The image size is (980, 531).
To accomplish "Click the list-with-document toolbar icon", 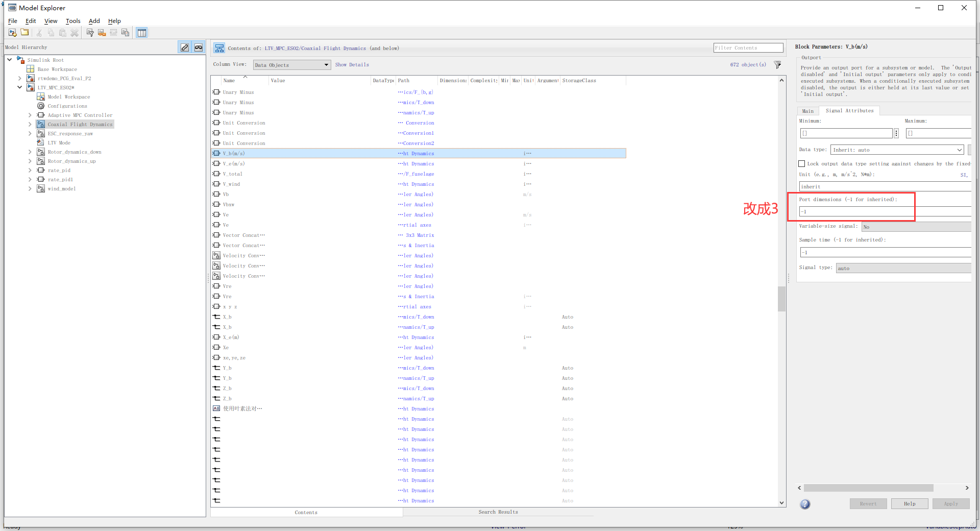I will pyautogui.click(x=125, y=33).
